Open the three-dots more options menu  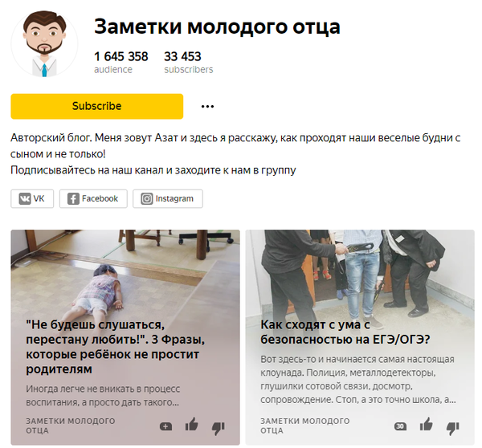(207, 106)
